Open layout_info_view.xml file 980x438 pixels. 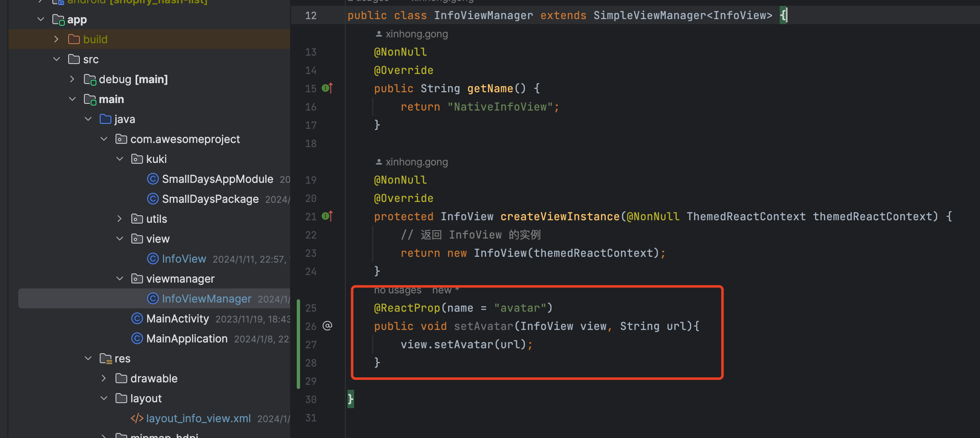click(198, 418)
